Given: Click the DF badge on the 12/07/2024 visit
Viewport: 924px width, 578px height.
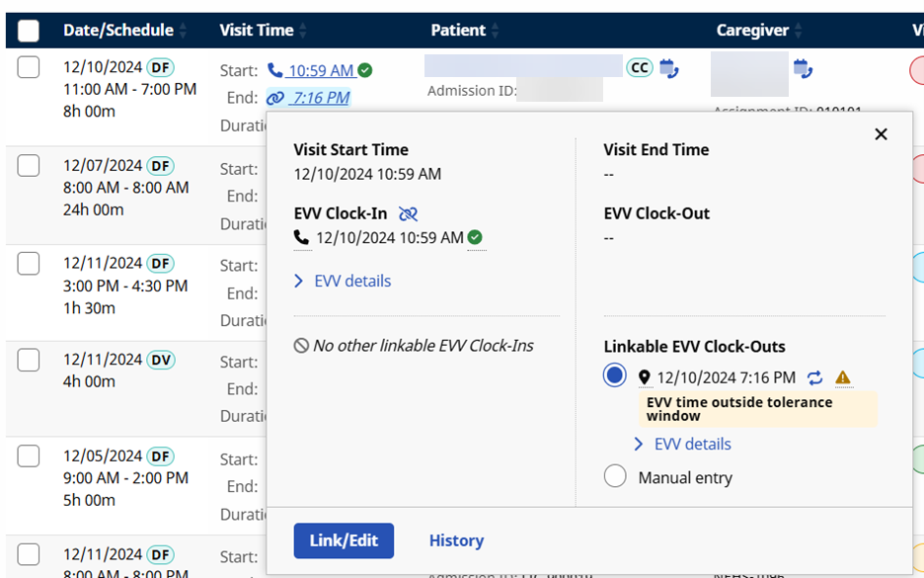Looking at the screenshot, I should [x=160, y=166].
